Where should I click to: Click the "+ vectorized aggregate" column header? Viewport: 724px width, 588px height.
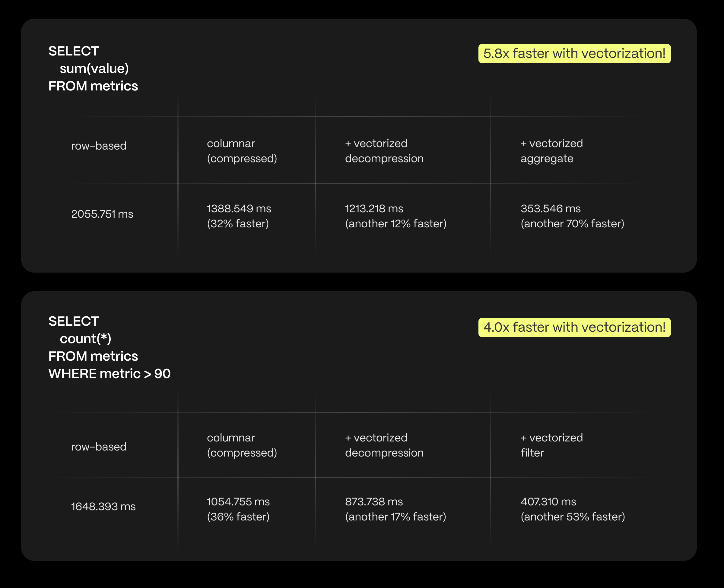click(x=551, y=151)
